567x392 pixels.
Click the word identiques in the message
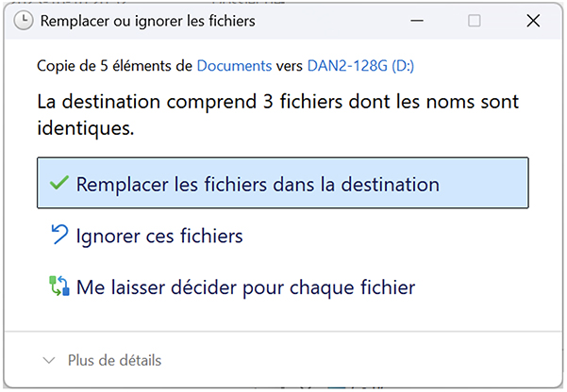(x=84, y=128)
